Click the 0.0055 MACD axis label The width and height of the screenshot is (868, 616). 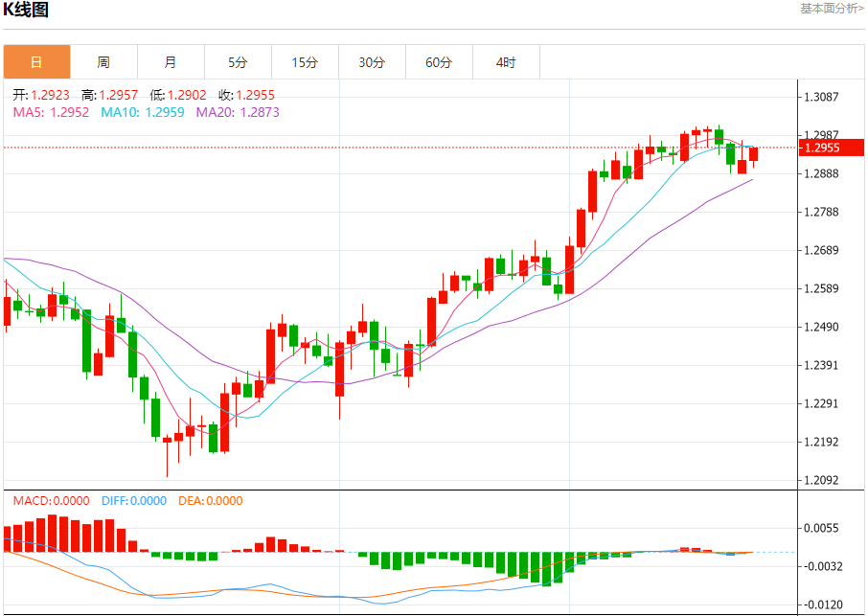[822, 528]
